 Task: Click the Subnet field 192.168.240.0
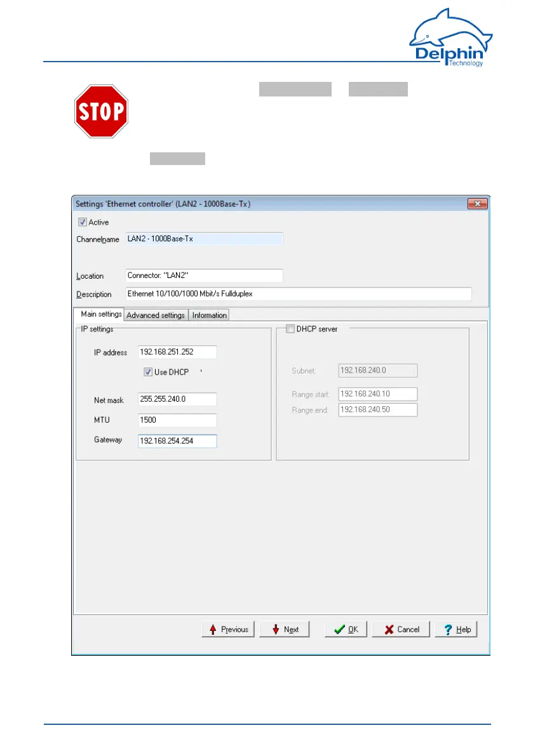pyautogui.click(x=378, y=370)
